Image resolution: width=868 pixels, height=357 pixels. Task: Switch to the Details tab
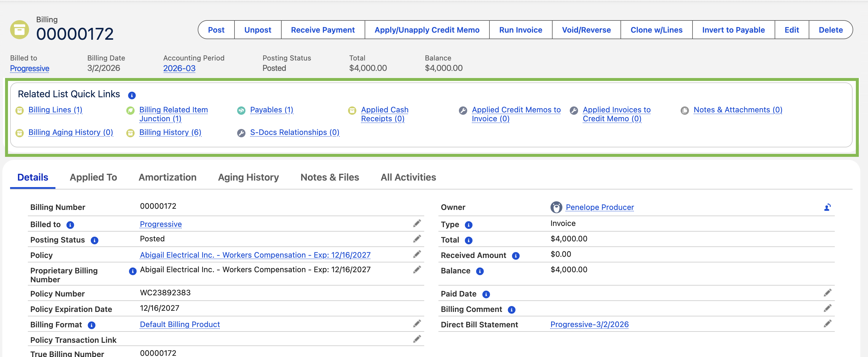pos(33,177)
